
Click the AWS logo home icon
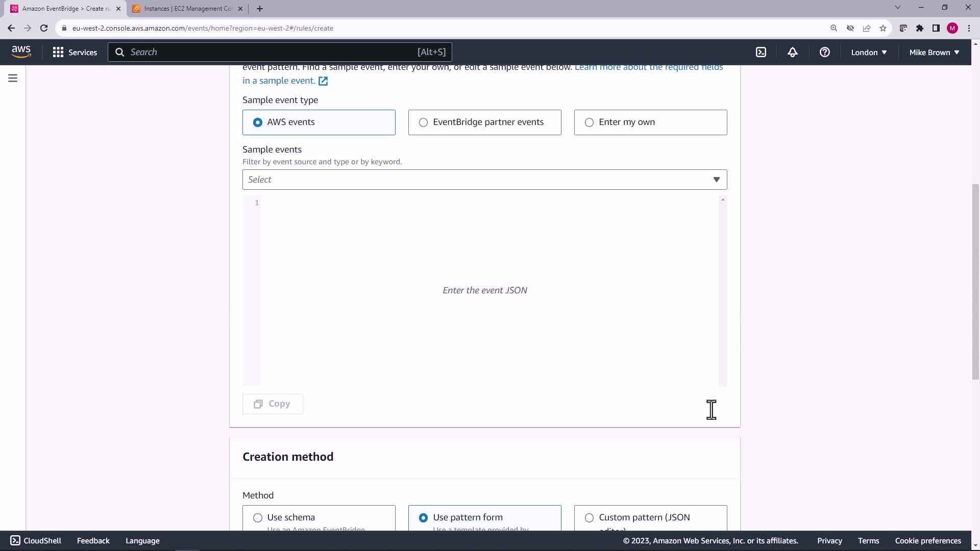pos(21,52)
